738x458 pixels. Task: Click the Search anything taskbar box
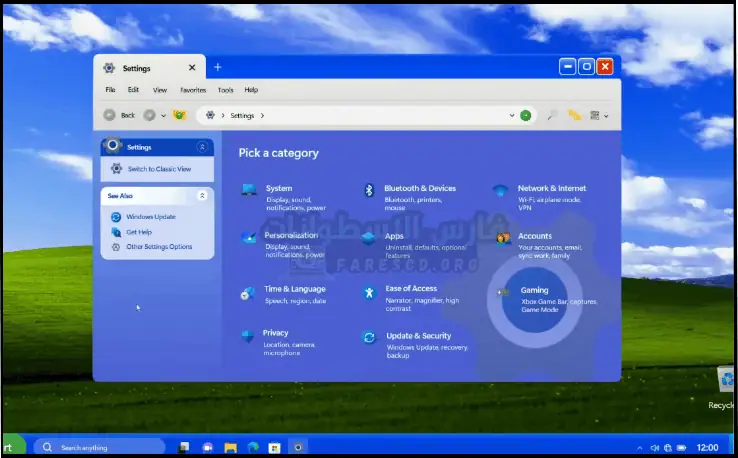[99, 447]
